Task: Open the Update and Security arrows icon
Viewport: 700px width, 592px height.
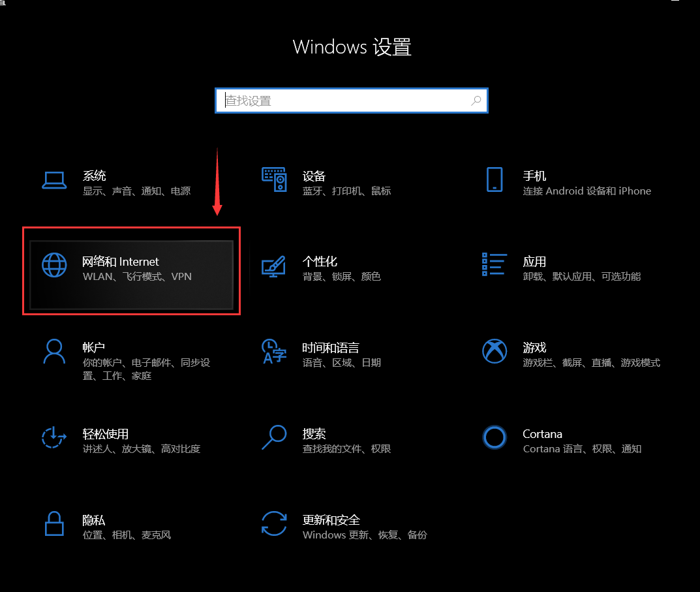Action: tap(274, 523)
